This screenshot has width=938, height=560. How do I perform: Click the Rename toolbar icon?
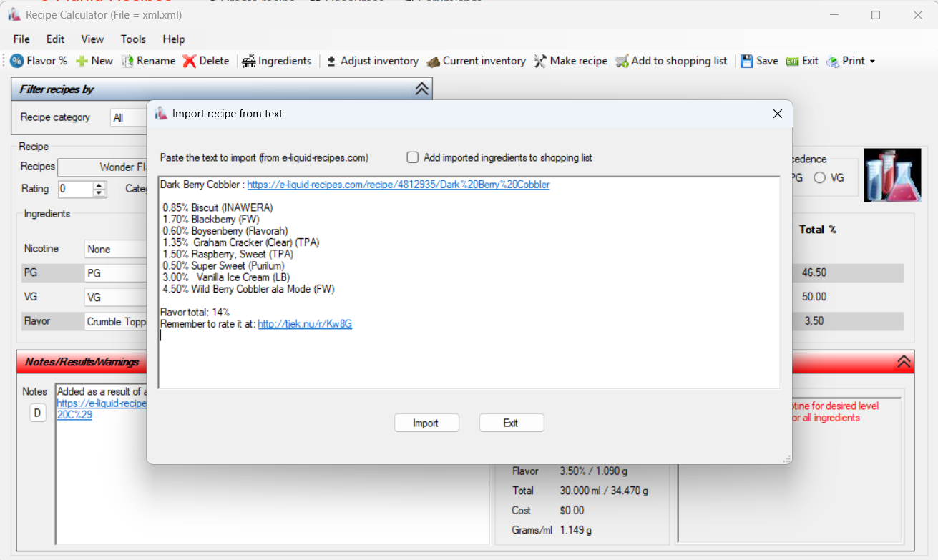(127, 61)
